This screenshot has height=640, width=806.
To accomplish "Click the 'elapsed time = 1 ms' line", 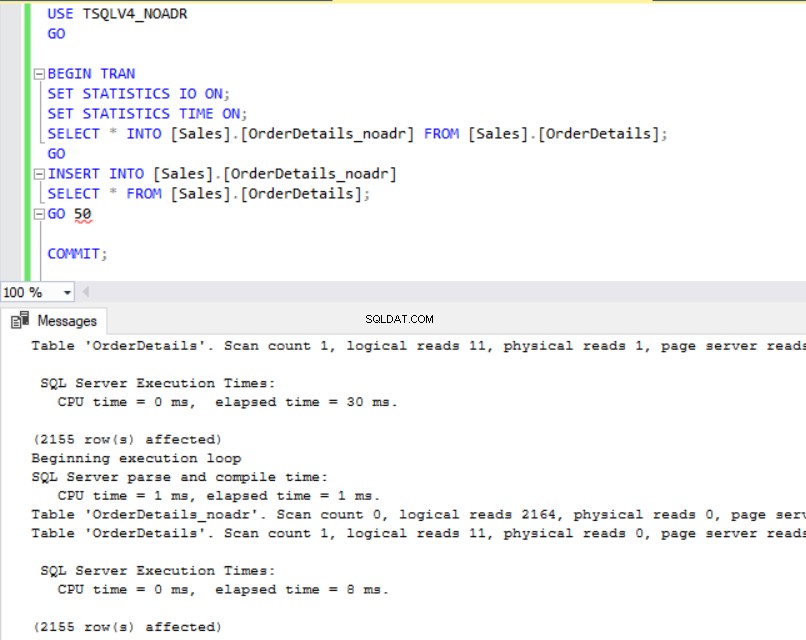I will [x=218, y=496].
